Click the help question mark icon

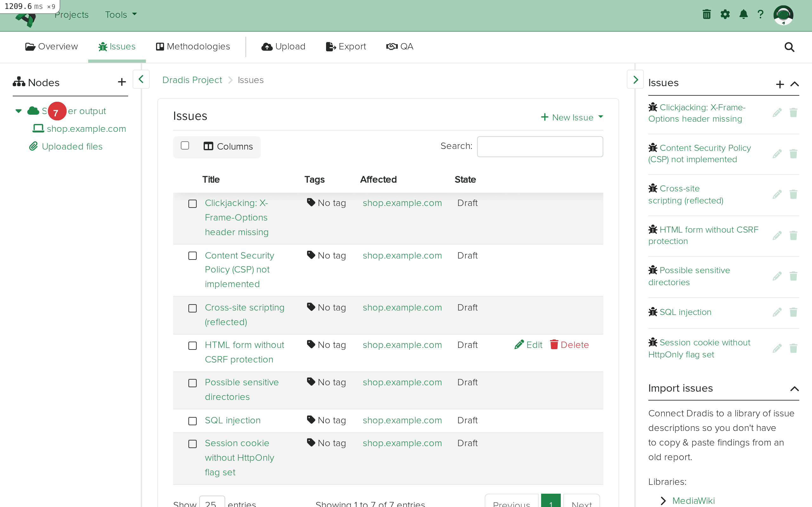click(761, 14)
